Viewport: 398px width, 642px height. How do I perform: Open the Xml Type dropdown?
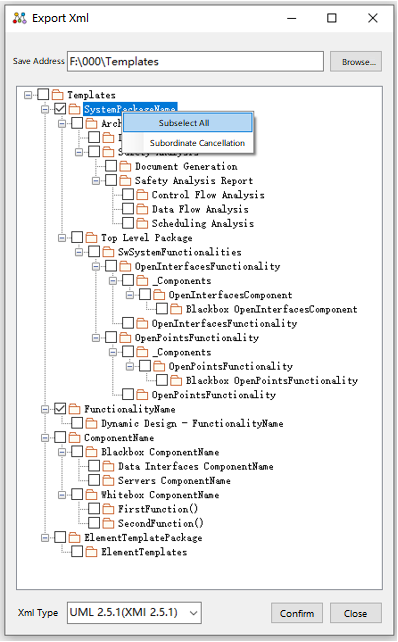pyautogui.click(x=134, y=613)
